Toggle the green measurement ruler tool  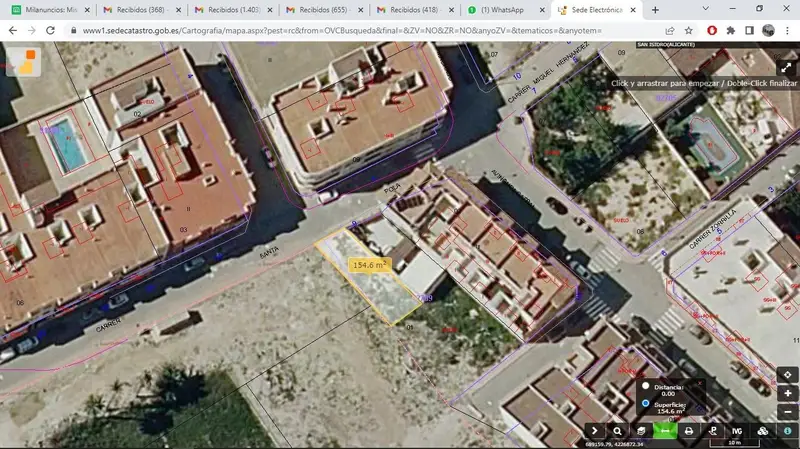pos(665,431)
